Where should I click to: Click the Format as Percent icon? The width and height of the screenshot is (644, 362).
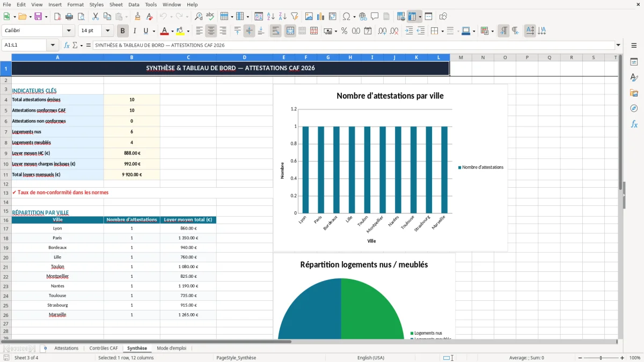[x=344, y=31]
